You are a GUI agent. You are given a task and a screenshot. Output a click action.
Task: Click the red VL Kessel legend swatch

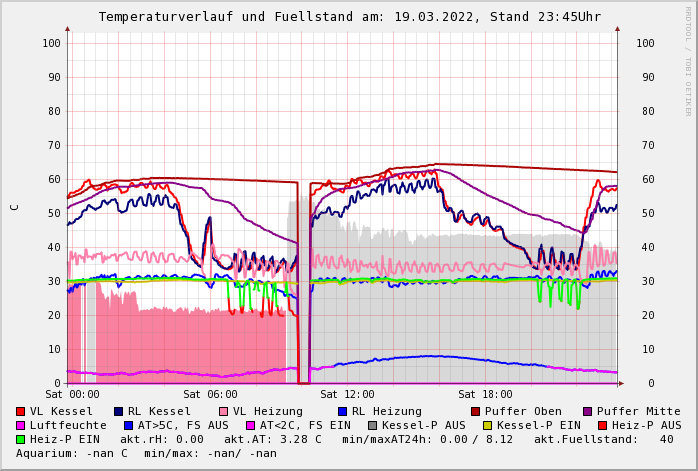[21, 411]
